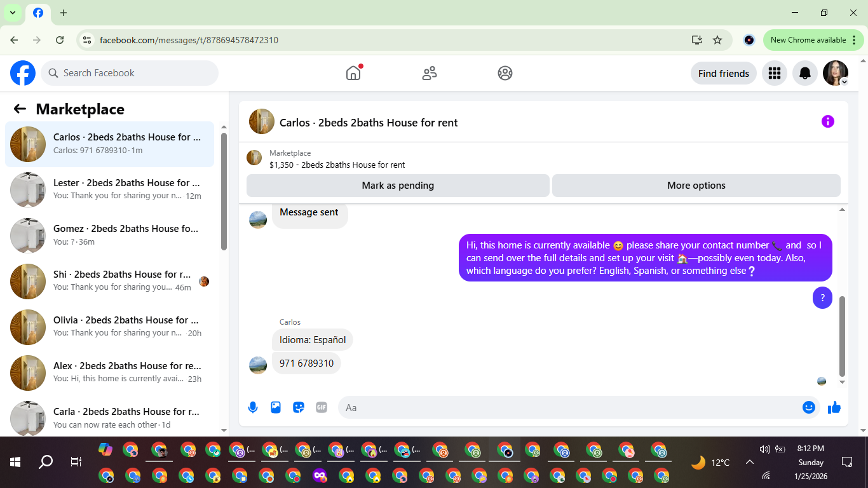
Task: Open a new browser tab
Action: [64, 13]
